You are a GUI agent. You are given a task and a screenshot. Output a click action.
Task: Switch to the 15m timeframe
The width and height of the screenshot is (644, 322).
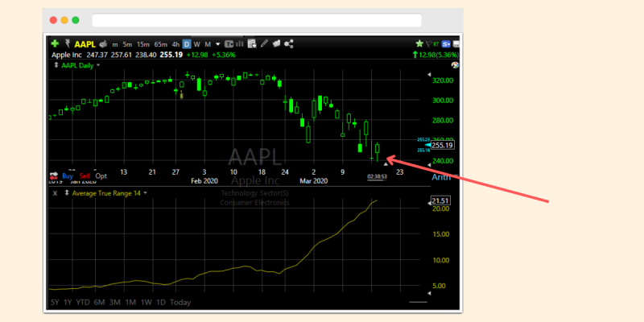click(x=143, y=44)
